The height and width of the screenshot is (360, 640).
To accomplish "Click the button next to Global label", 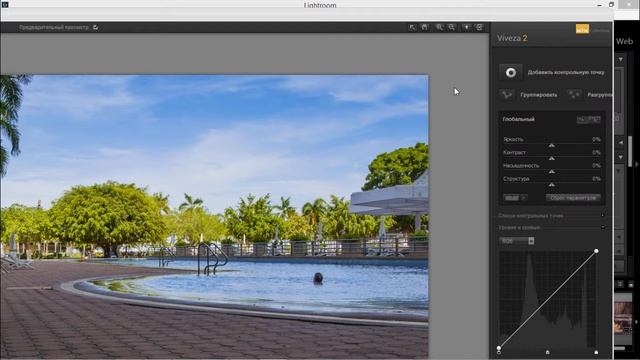I will 588,119.
